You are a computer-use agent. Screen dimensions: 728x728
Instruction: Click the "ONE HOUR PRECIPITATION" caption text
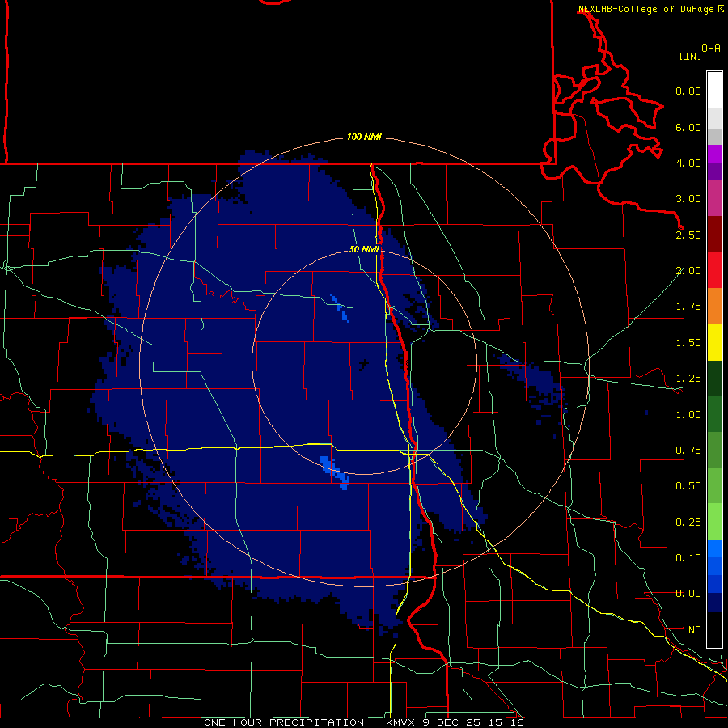point(284,722)
